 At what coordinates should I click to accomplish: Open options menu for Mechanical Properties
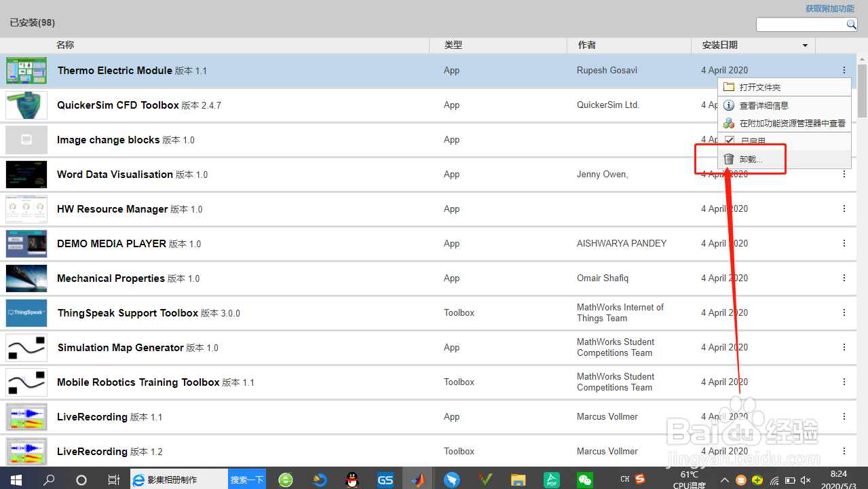click(x=844, y=278)
